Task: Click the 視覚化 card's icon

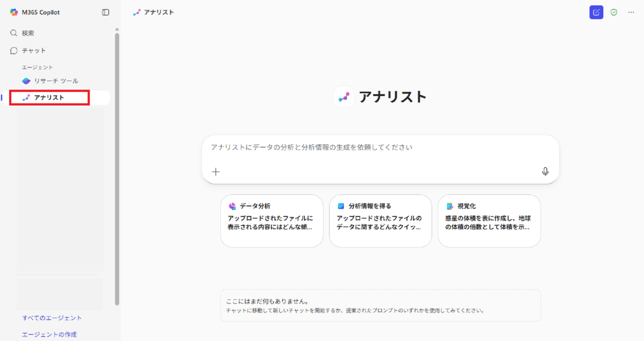Action: [x=450, y=206]
